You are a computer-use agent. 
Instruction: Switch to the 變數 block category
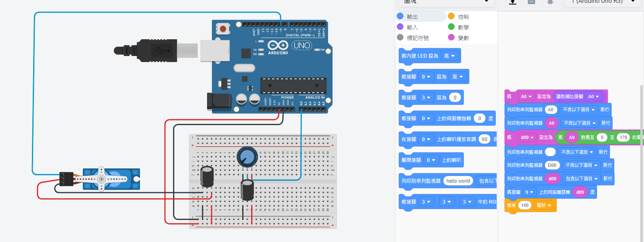pyautogui.click(x=463, y=38)
